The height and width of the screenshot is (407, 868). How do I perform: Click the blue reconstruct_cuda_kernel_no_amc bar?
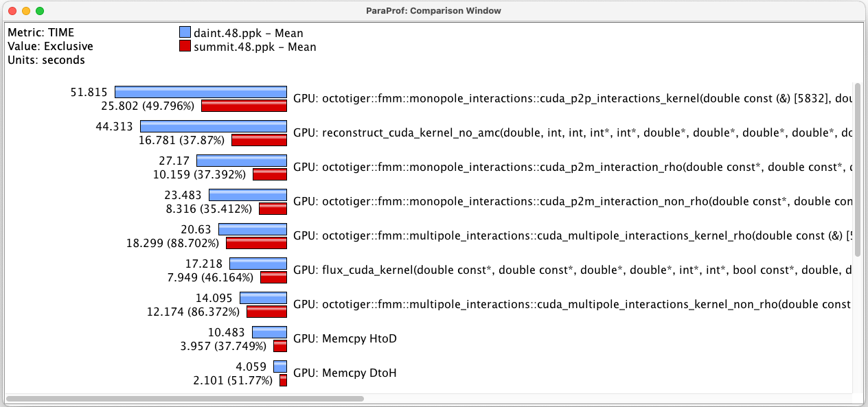pyautogui.click(x=213, y=126)
